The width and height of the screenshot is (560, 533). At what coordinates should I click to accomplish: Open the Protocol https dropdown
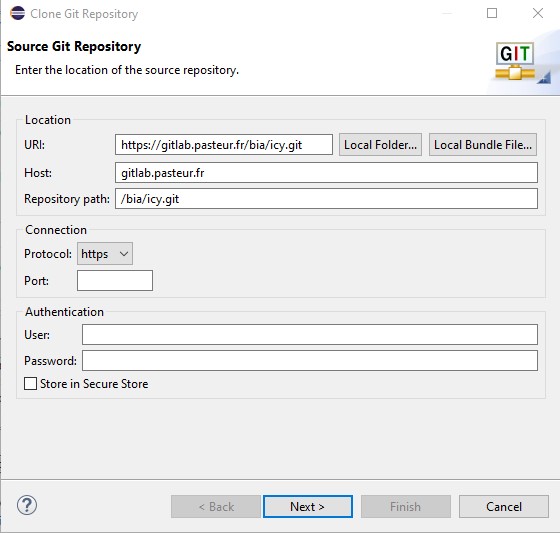105,254
